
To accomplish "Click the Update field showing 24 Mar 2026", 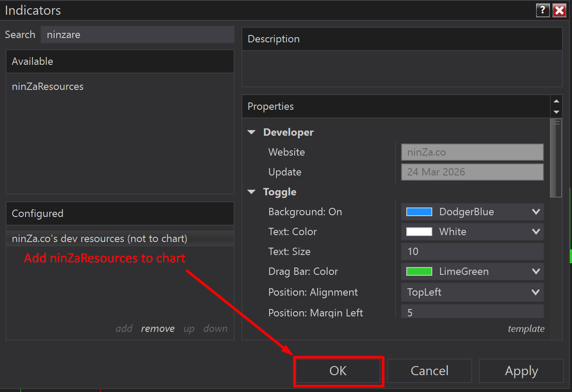I will [472, 172].
